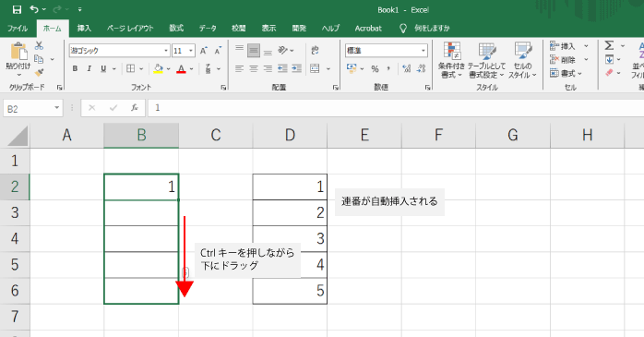
Task: Click the AutoSum sigma icon
Action: coord(610,45)
